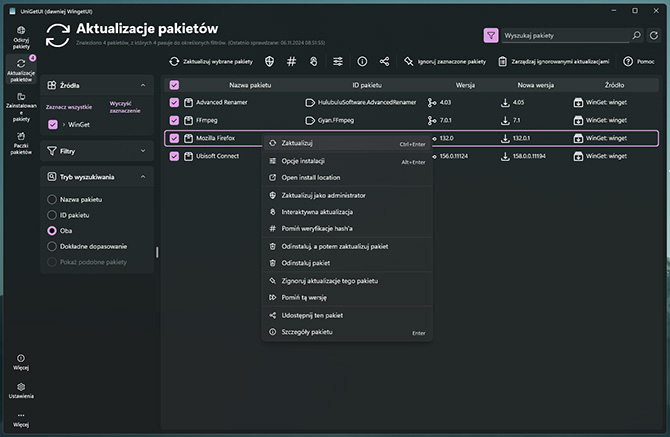Open Aktualizacje pakietów in the sidebar
670x437 pixels.
tap(21, 69)
